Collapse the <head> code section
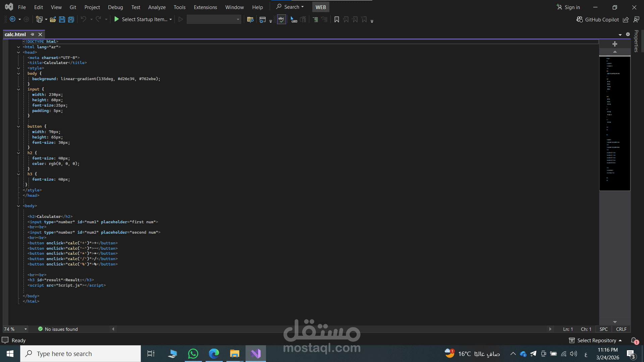The image size is (644, 362). [18, 52]
